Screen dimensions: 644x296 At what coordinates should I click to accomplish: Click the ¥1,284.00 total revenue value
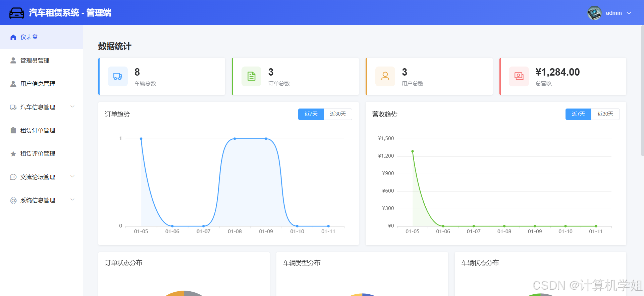pos(557,72)
